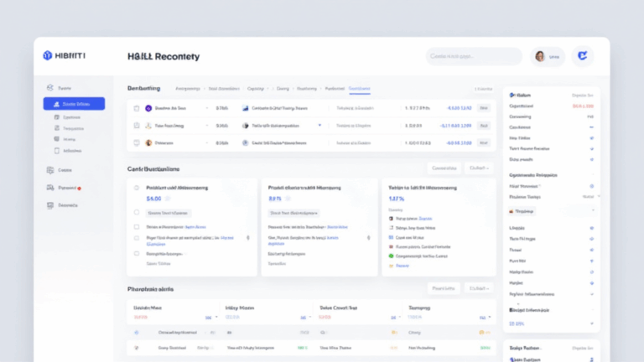This screenshot has width=644, height=362.
Task: Click the hexagon app logo in the sidebar header
Action: (x=47, y=55)
